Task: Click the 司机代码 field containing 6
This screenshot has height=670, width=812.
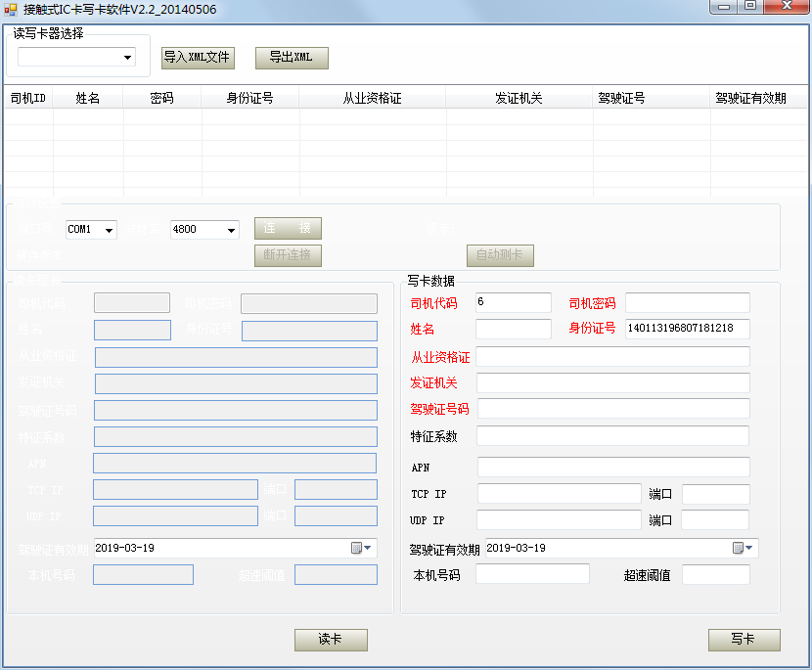Action: pos(513,303)
